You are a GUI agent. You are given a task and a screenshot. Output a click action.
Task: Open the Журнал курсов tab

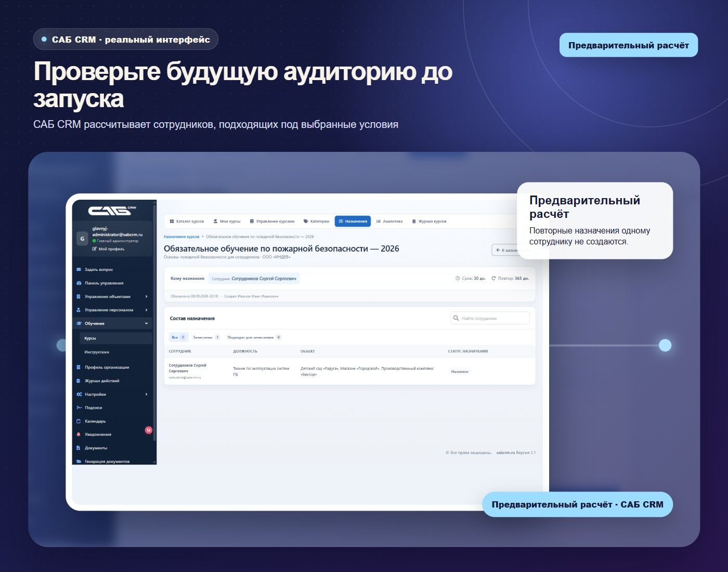[429, 222]
